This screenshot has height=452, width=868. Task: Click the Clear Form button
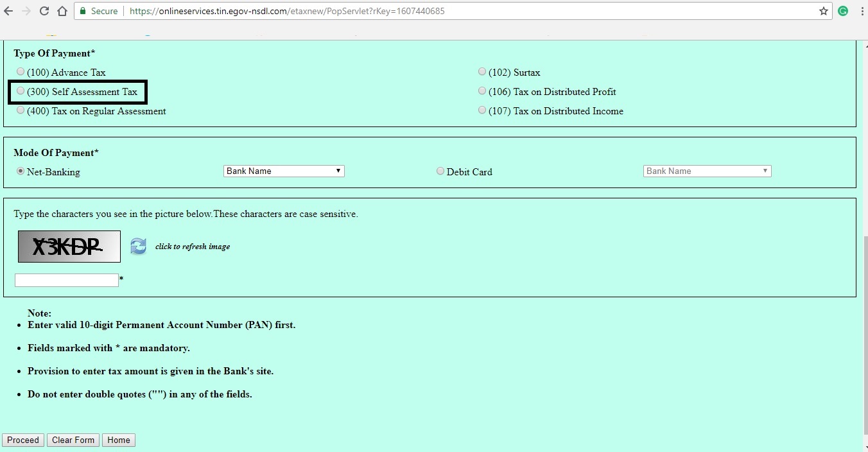(73, 440)
